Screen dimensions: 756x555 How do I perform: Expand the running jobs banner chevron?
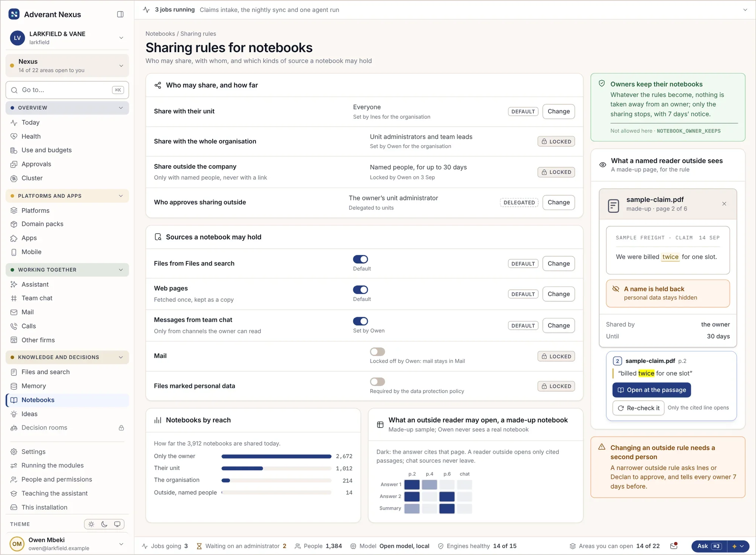[x=745, y=10]
